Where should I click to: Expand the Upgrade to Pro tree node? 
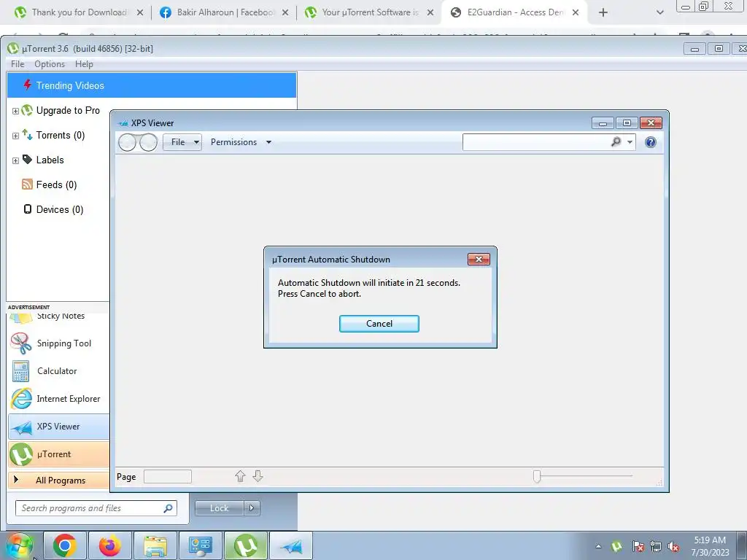(x=15, y=111)
